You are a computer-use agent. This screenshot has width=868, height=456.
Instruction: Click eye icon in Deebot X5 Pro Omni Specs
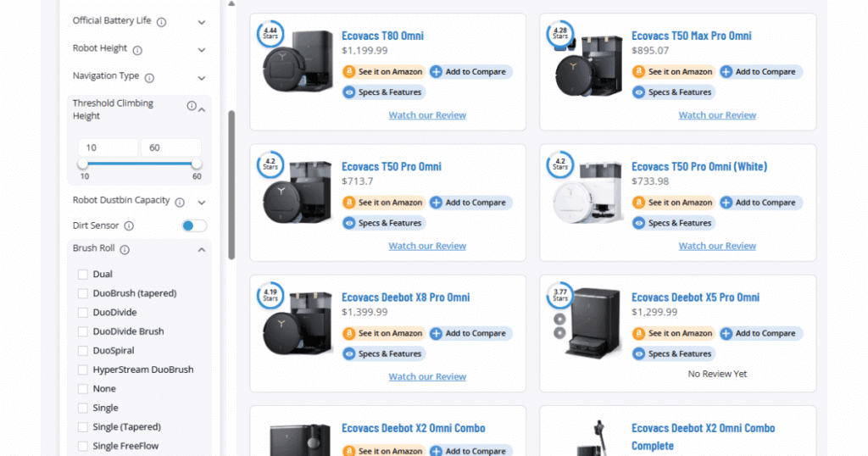click(x=638, y=354)
